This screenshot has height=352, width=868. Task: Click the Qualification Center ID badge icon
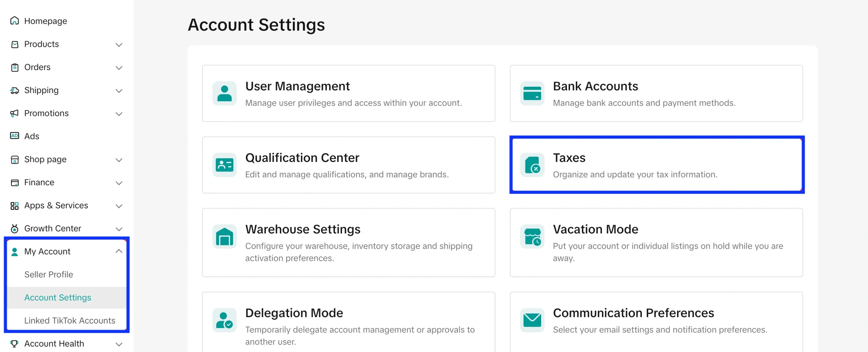[x=224, y=165]
